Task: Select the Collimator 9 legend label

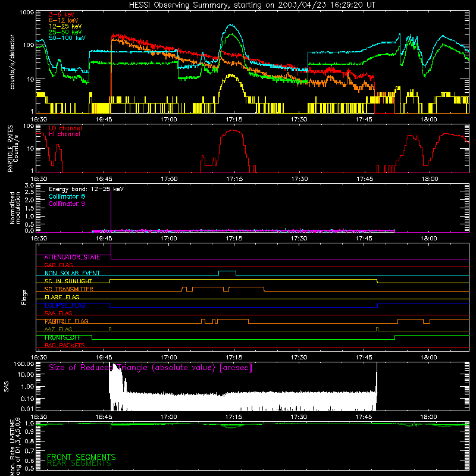Action: point(67,203)
